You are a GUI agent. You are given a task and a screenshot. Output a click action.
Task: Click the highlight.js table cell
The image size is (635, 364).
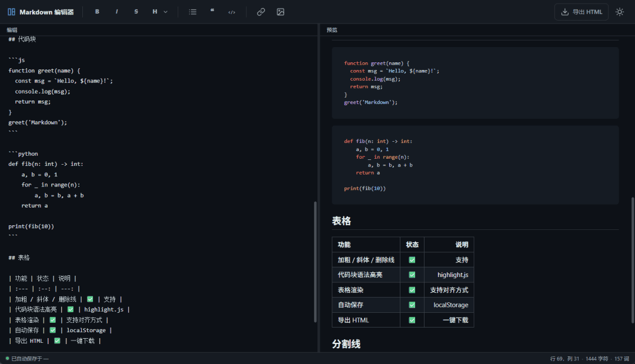(449, 275)
